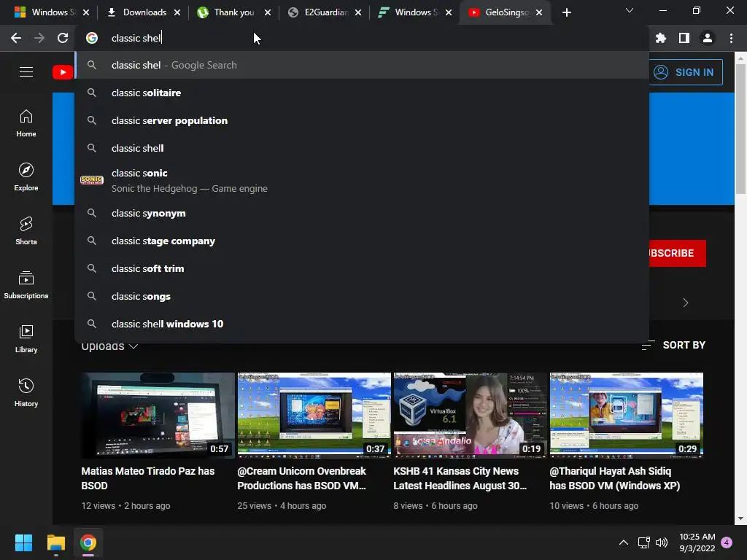
Task: Click the SIGN IN button
Action: (x=686, y=72)
